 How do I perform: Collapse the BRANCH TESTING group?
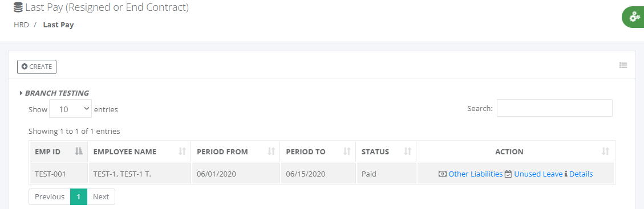[54, 93]
